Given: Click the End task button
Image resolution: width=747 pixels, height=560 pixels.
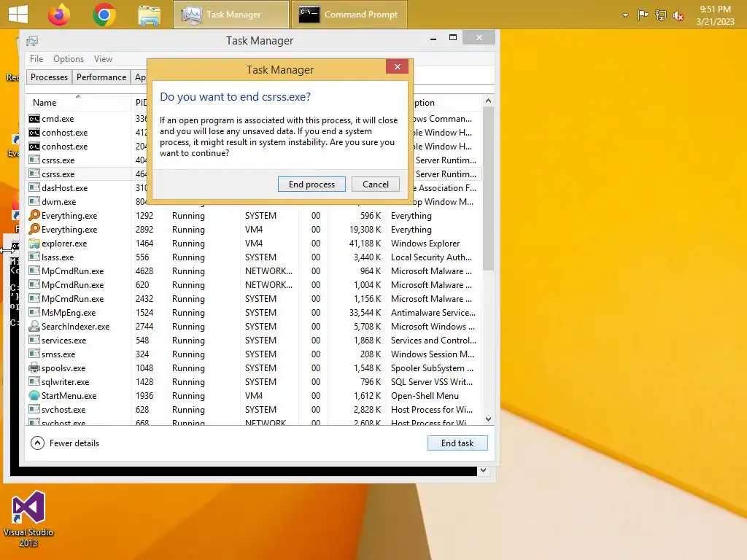Looking at the screenshot, I should 457,443.
